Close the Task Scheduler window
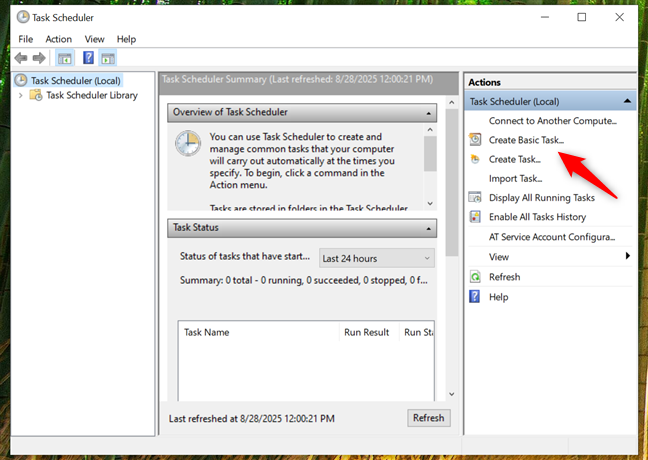The image size is (648, 460). (619, 17)
